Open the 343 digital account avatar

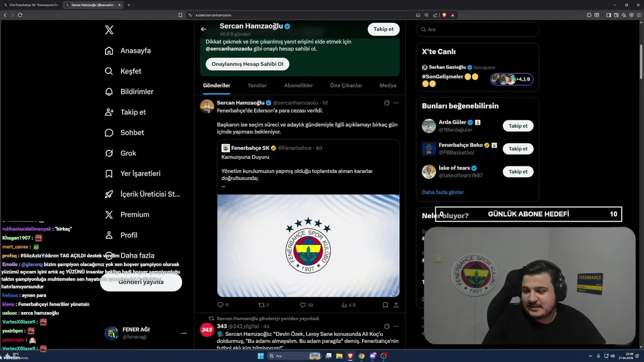coord(207,330)
